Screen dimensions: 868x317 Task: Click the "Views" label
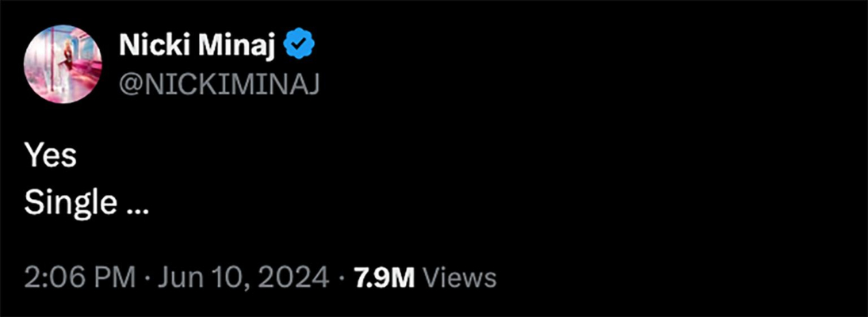[460, 277]
